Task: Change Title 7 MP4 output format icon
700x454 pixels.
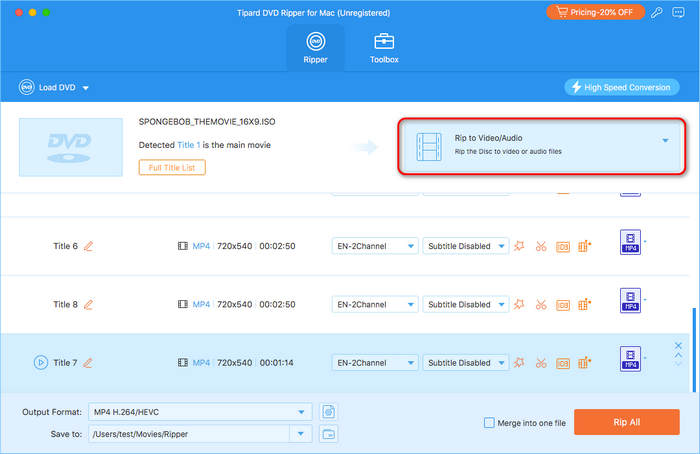Action: coord(630,359)
